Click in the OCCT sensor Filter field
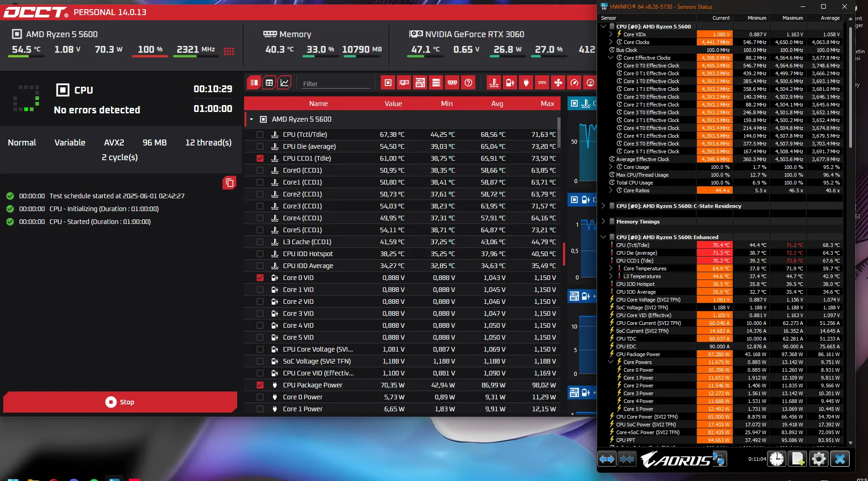 336,84
